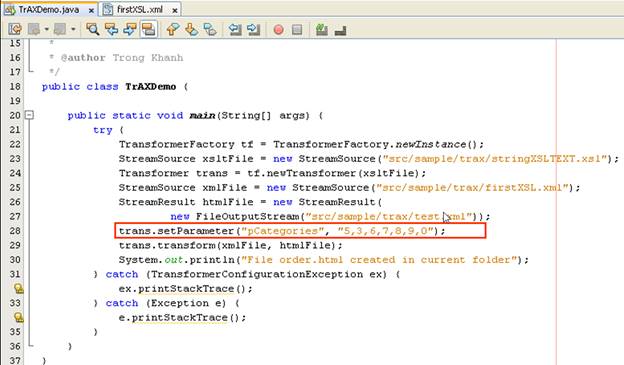Open the Forward history dropdown arrow
624x365 pixels.
tap(73, 29)
